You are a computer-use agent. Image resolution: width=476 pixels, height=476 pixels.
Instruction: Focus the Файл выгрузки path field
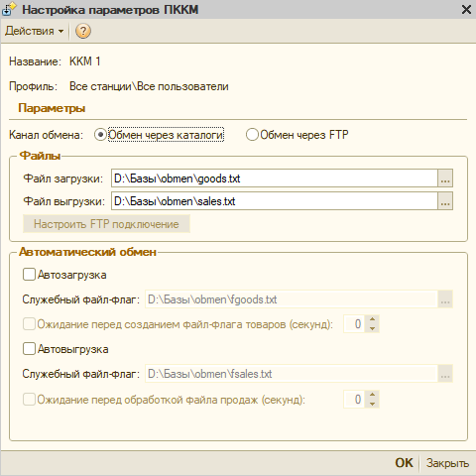click(x=275, y=201)
